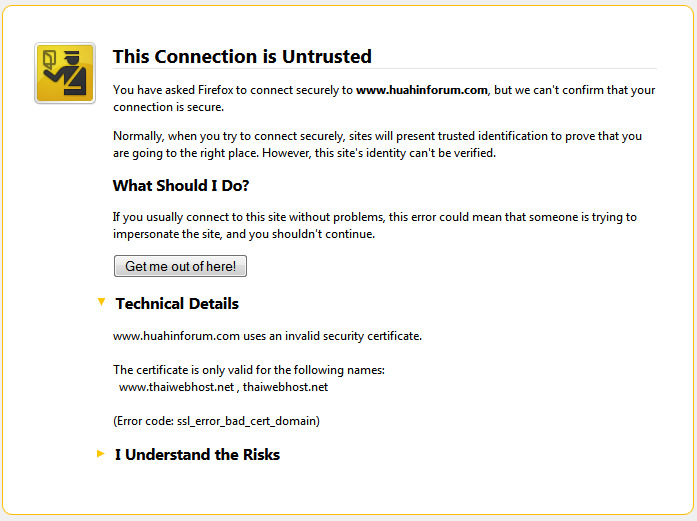
Task: Click the This Connection is Untrusted title
Action: (242, 56)
